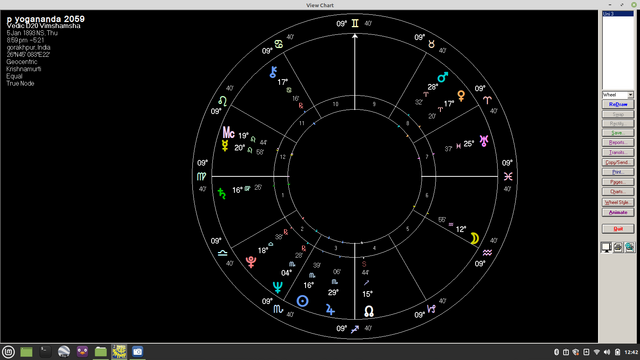Click the yellow Mercury glyph
The height and width of the screenshot is (360, 640).
point(225,146)
